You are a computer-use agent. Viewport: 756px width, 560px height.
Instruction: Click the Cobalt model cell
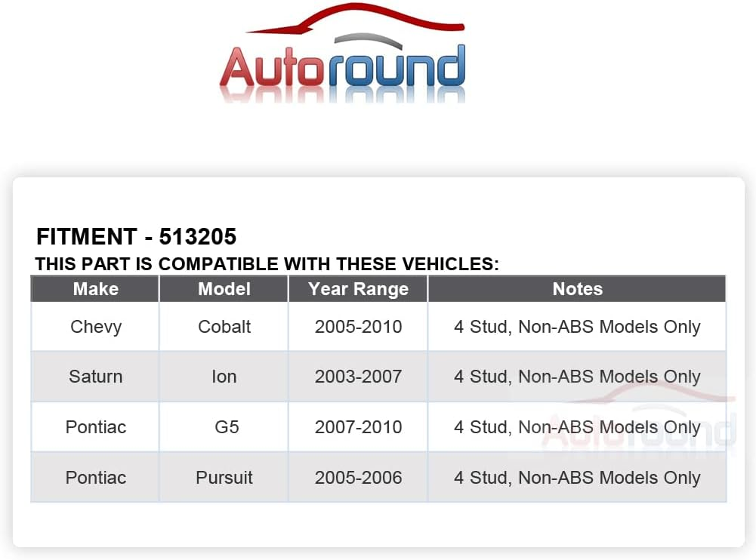click(x=224, y=327)
